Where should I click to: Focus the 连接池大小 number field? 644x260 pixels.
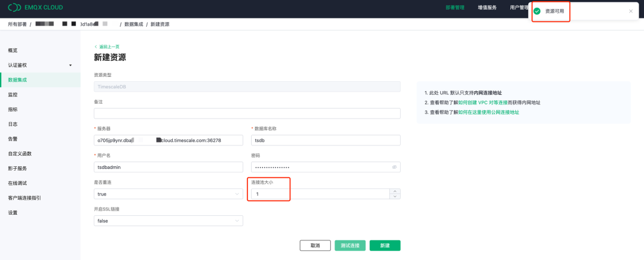[x=321, y=194]
